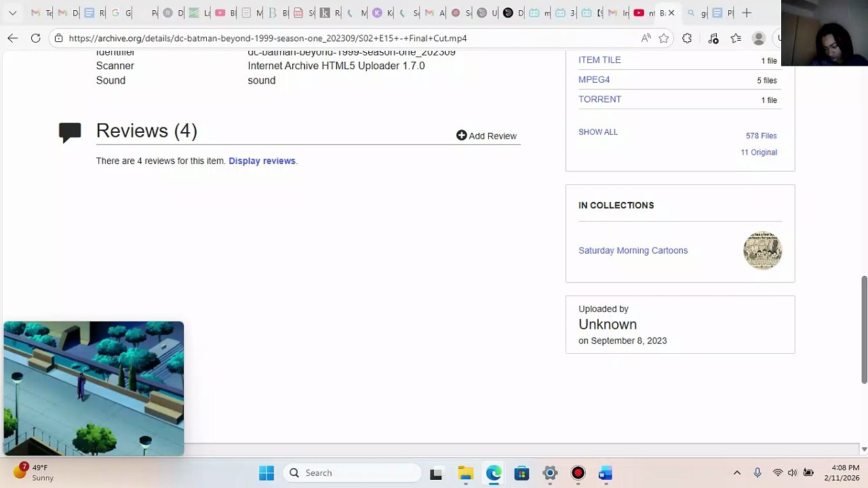This screenshot has width=868, height=488.
Task: Open Microsoft Store from the taskbar
Action: tap(521, 473)
